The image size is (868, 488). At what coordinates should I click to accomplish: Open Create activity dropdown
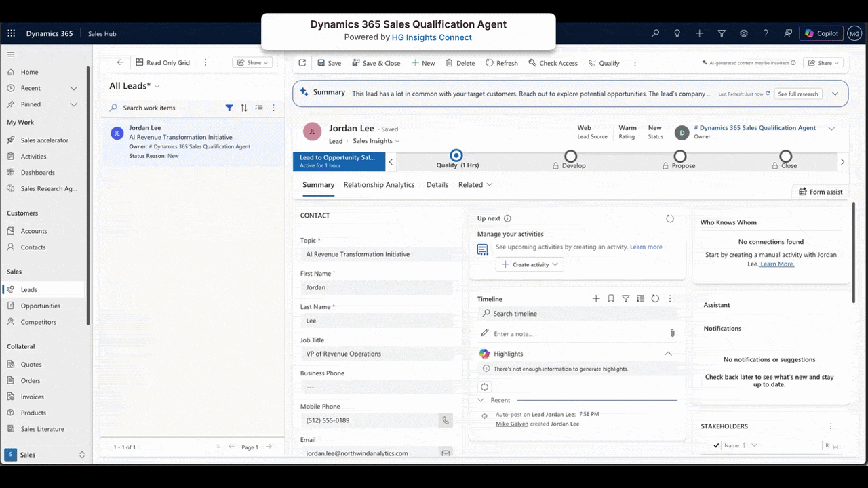point(530,264)
